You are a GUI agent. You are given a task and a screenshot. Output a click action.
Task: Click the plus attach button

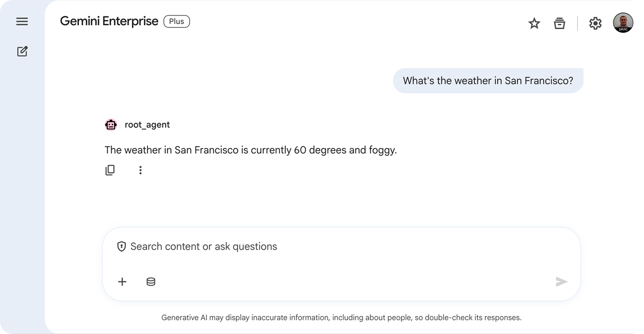coord(122,281)
